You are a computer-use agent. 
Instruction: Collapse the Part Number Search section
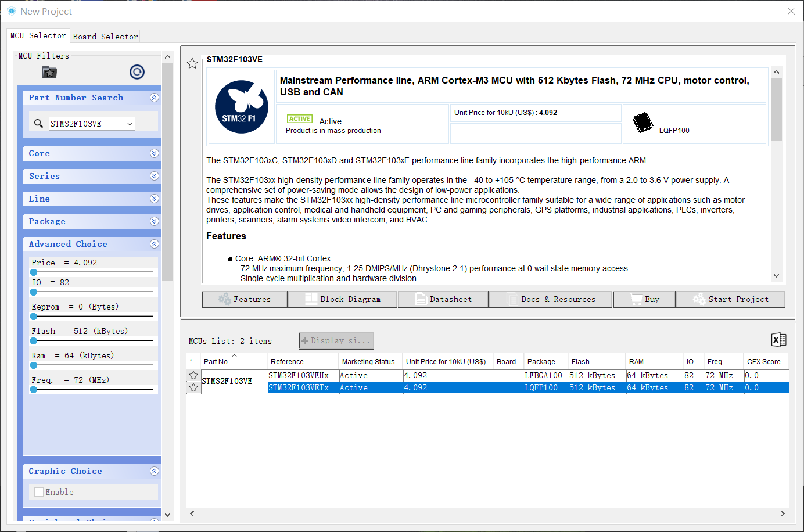point(154,98)
